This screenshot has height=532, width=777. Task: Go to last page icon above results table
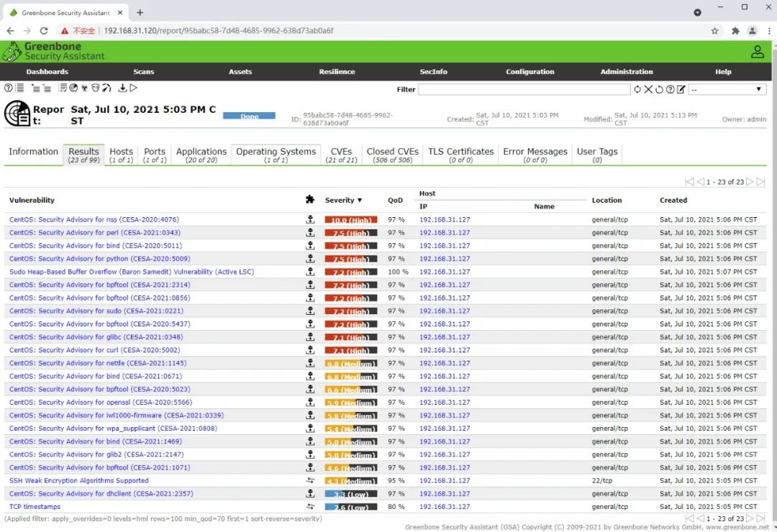coord(760,182)
